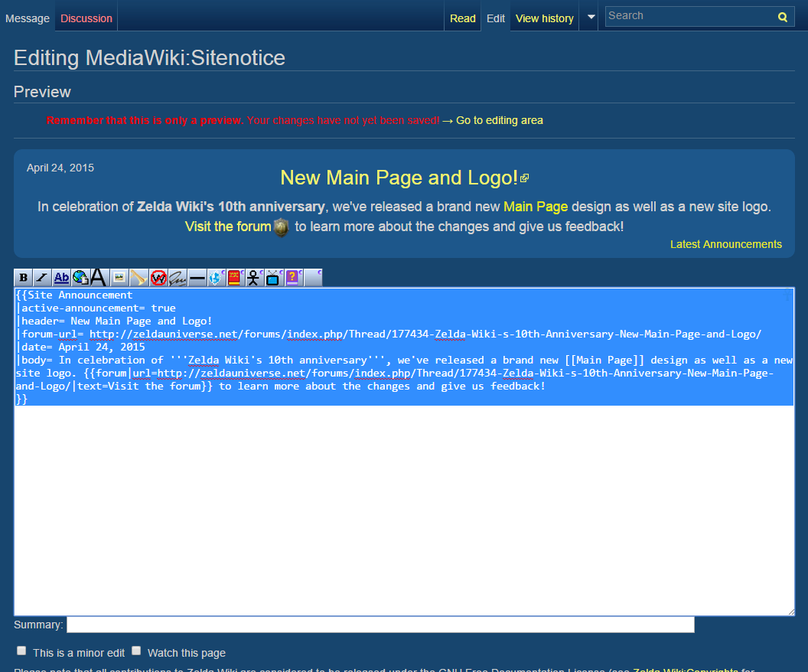Click the 'Zelda Wiki's 10th anniversary' bold text
This screenshot has width=808, height=672.
(x=230, y=207)
